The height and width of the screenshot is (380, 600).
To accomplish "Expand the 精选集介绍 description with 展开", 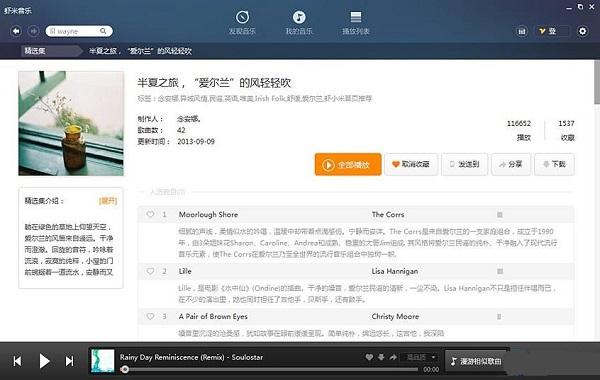I will (x=108, y=201).
